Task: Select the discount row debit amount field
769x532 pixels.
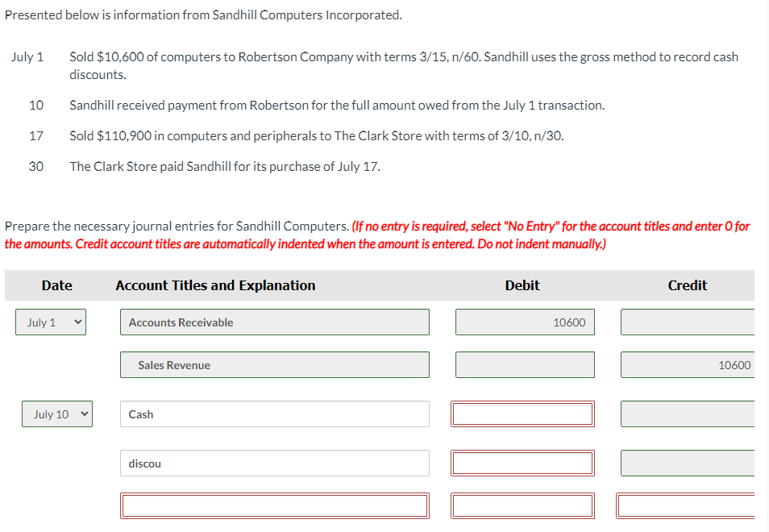Action: [522, 462]
